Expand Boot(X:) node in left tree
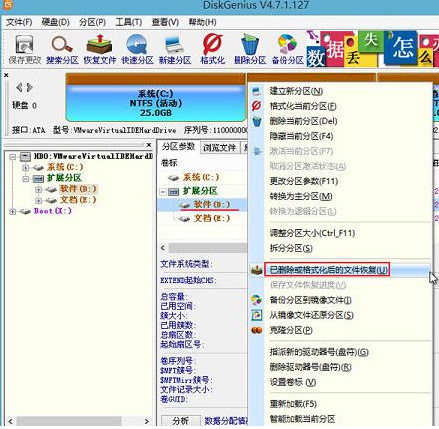439x429 pixels. [x=13, y=211]
